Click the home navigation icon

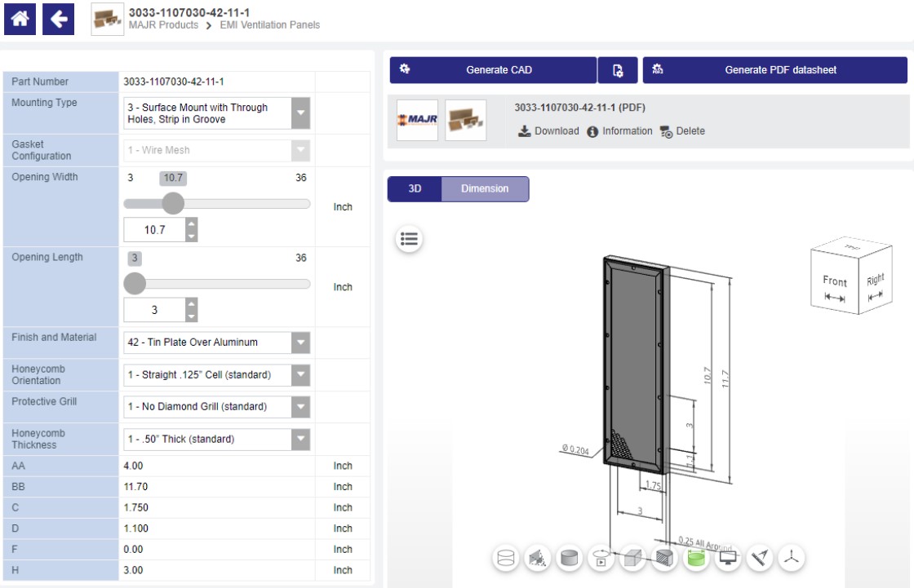click(20, 19)
